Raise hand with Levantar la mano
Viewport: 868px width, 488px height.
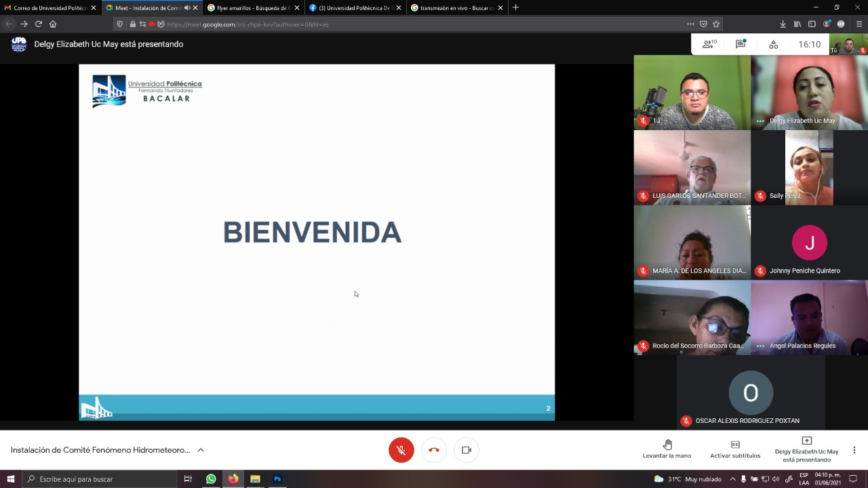(x=667, y=449)
